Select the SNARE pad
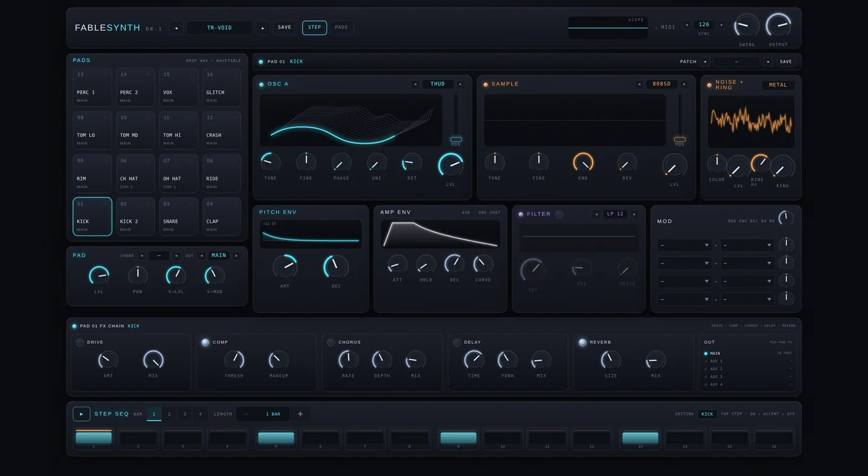 (x=179, y=217)
